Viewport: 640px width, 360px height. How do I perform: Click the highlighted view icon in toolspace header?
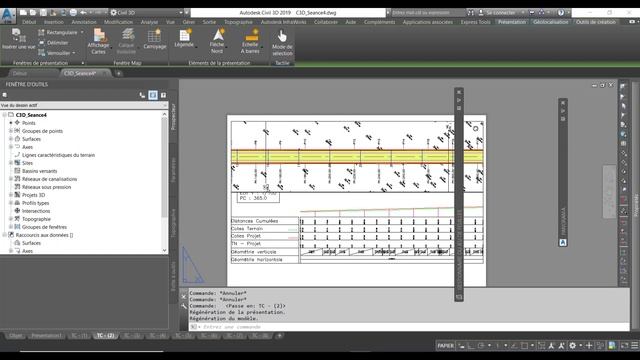[153, 95]
